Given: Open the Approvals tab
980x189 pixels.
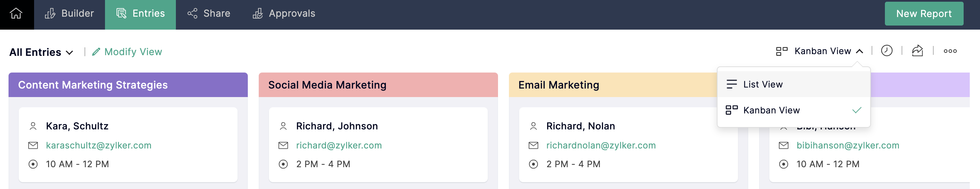Looking at the screenshot, I should tap(284, 14).
